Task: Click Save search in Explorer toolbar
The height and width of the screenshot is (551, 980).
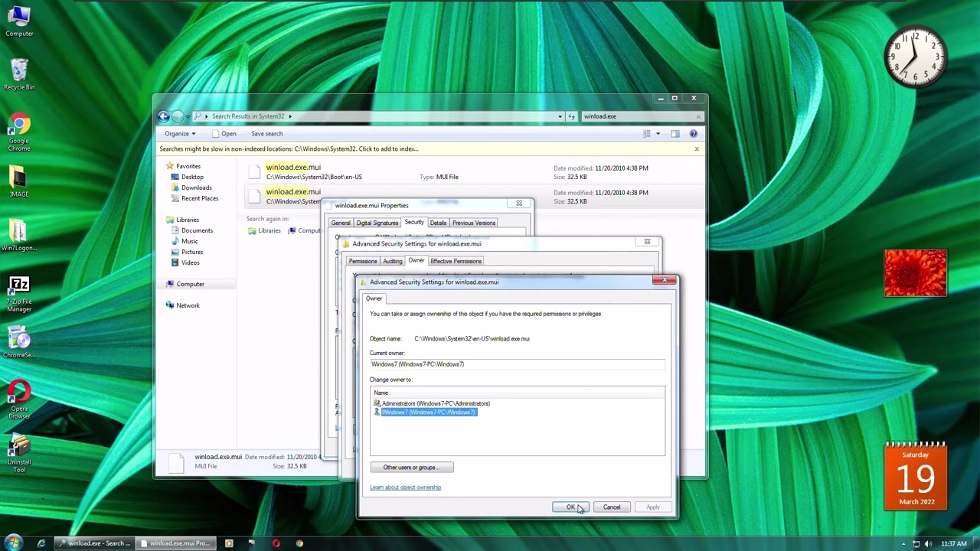Action: [266, 134]
